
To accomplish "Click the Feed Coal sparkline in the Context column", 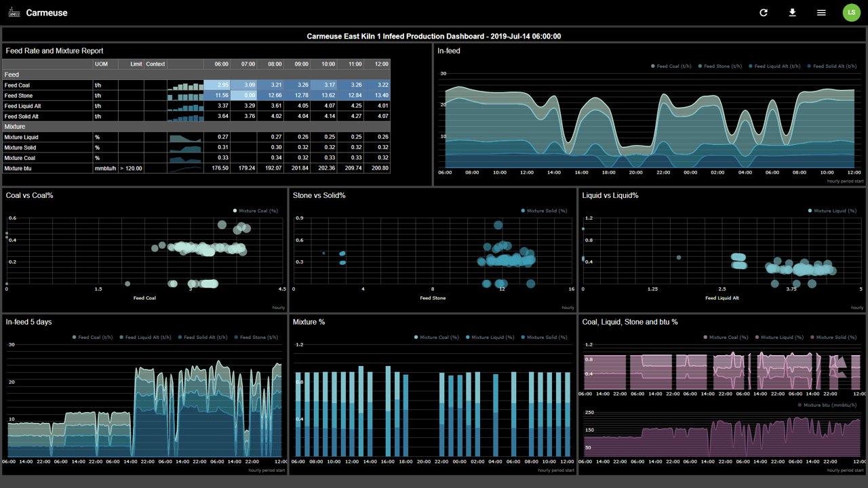I will [x=185, y=85].
